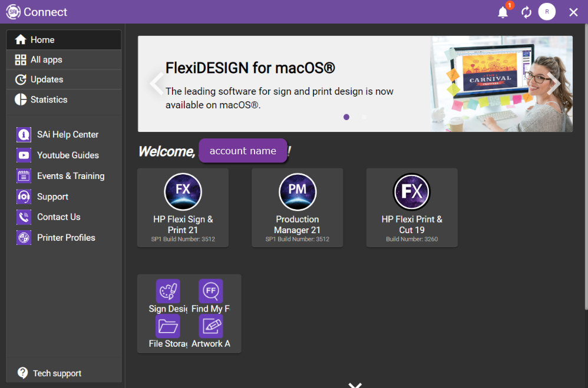Viewport: 588px width, 388px height.
Task: Close the Connect window
Action: pos(573,12)
